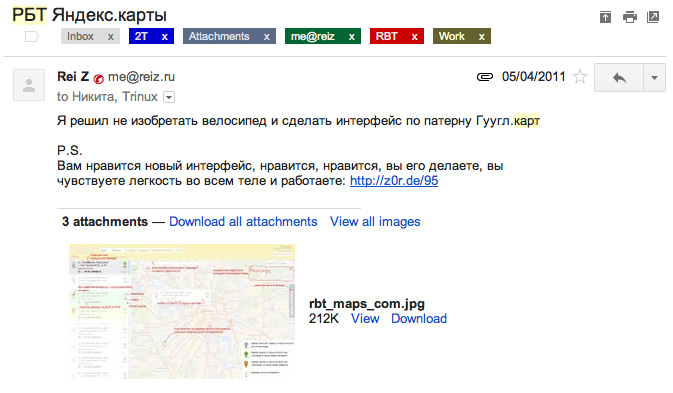This screenshot has width=673, height=393.
Task: View the rbt_maps_com.jpg attachment
Action: (x=365, y=318)
